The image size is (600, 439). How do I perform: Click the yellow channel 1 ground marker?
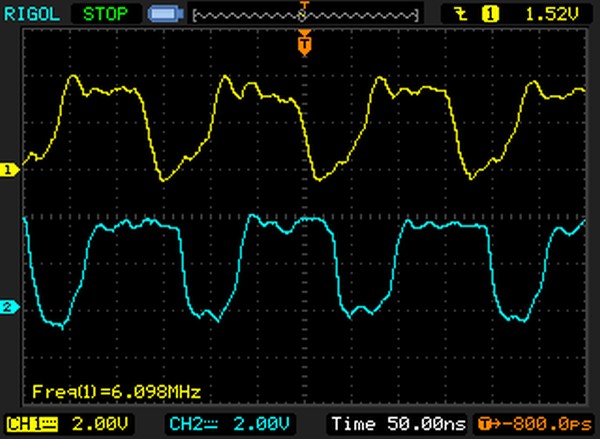click(x=10, y=170)
